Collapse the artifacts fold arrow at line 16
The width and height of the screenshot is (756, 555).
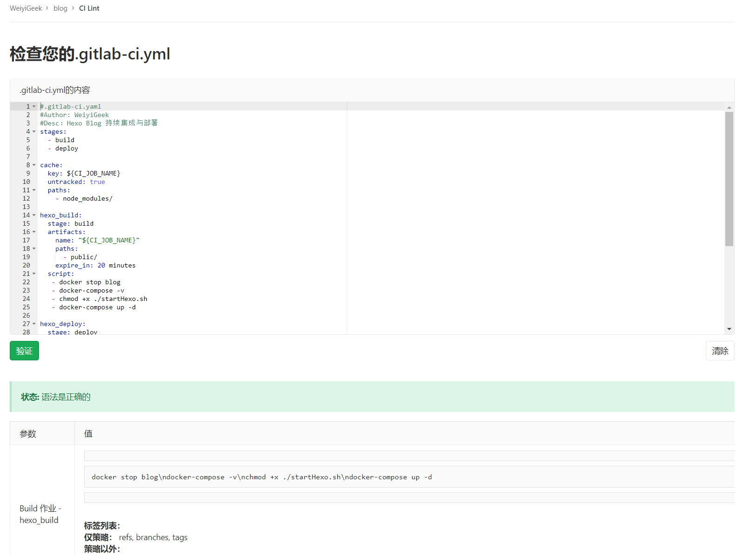34,232
